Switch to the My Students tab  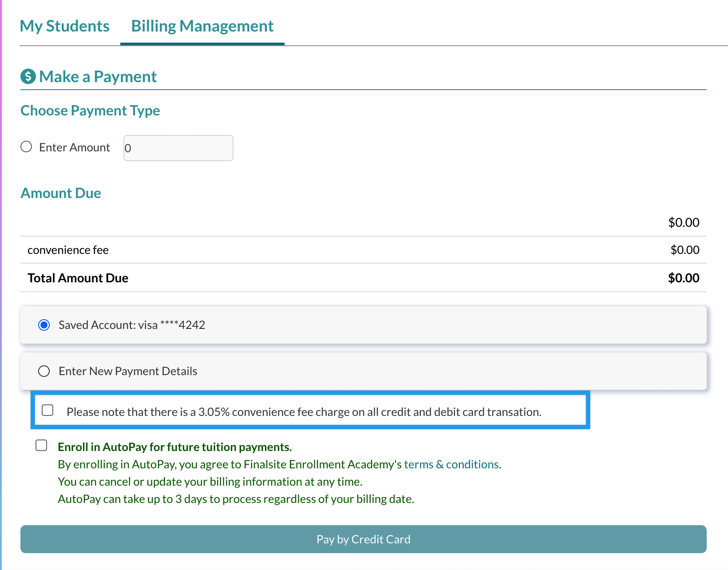pos(65,26)
